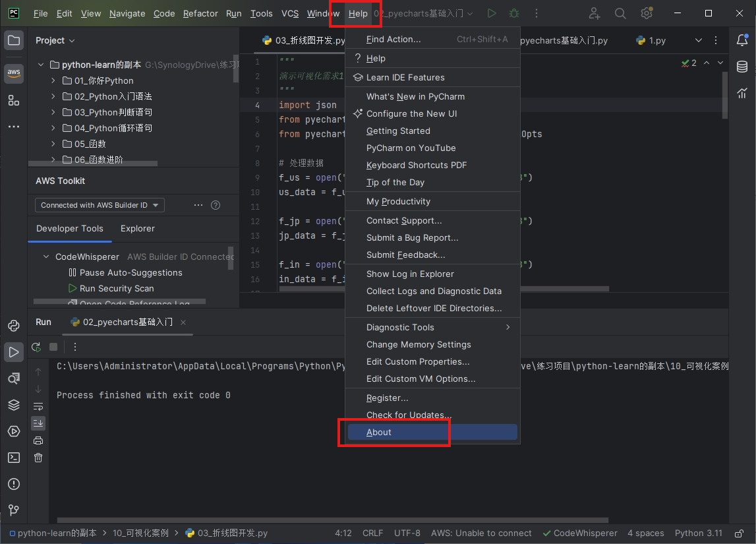Switch to the Explorer tab in AWS Toolkit
This screenshot has height=544, width=756.
coord(138,228)
